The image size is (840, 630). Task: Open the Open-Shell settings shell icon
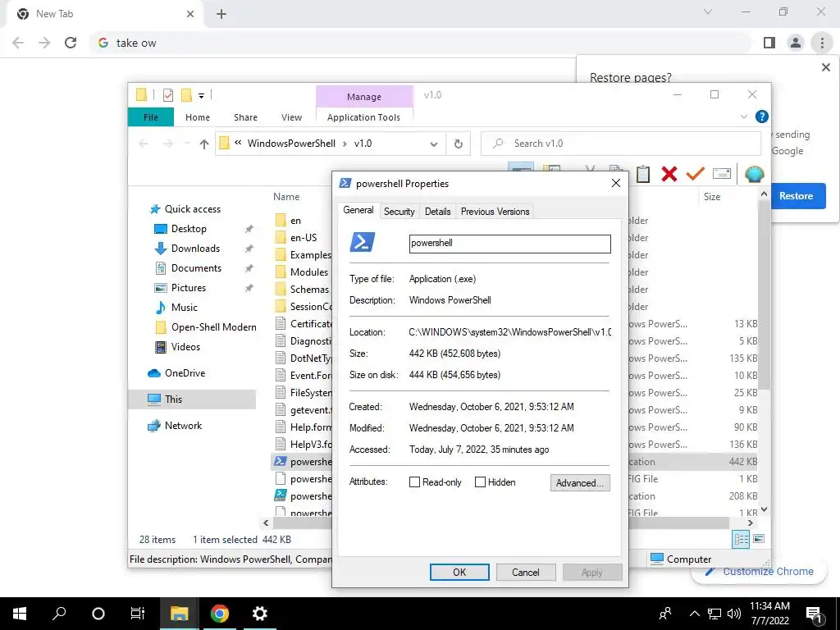point(755,174)
